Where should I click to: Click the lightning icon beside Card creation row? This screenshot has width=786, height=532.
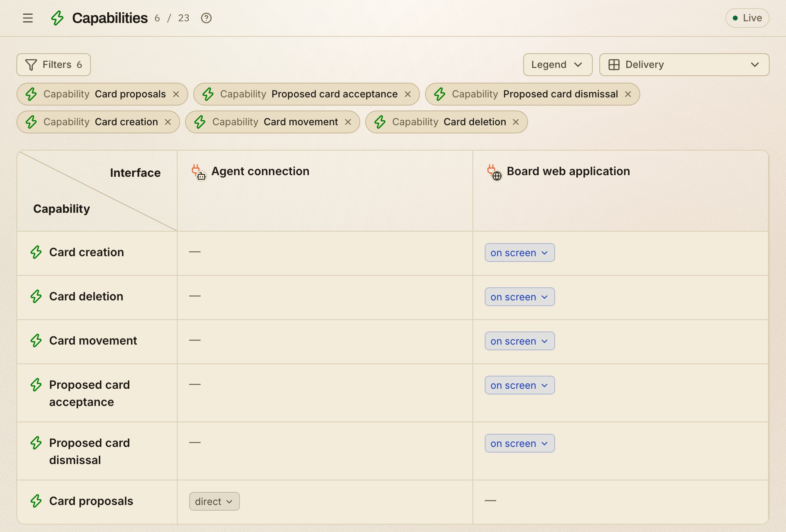click(36, 252)
